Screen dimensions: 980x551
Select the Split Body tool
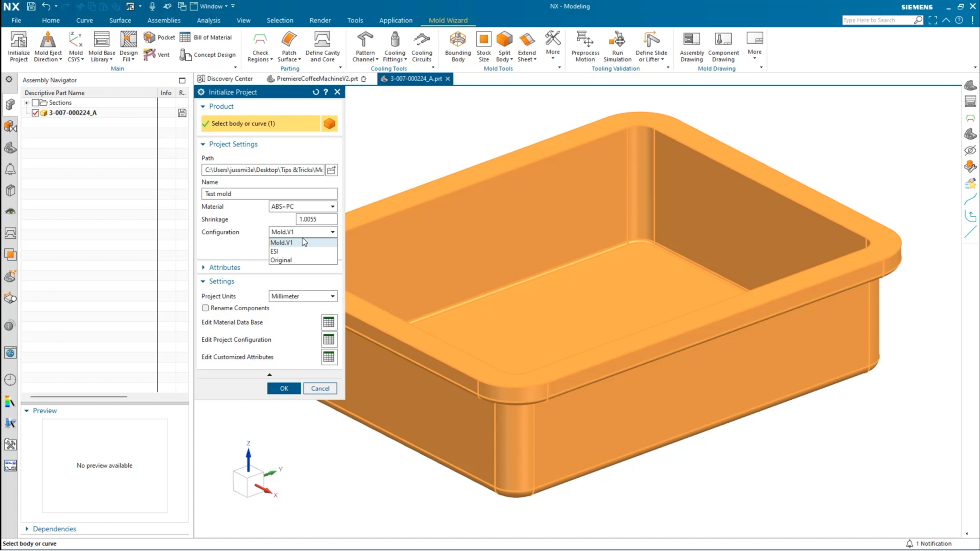[x=504, y=45]
